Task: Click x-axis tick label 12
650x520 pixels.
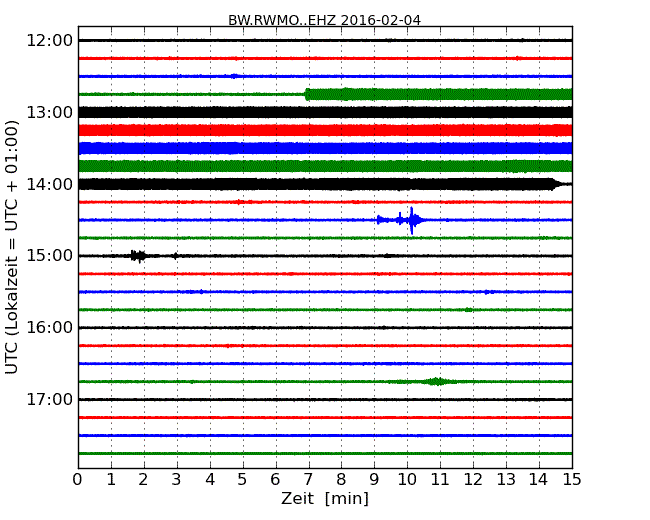Action: tap(473, 480)
